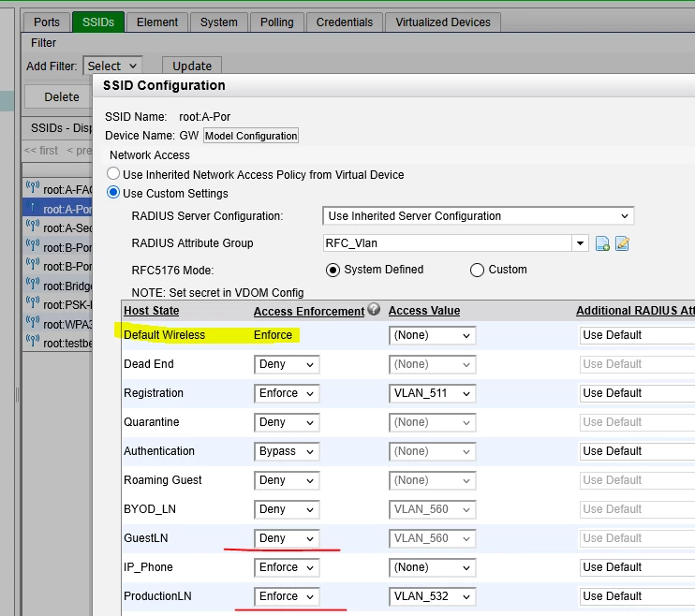This screenshot has width=695, height=616.
Task: Change Quarantine enforcement dropdown
Action: pyautogui.click(x=287, y=422)
